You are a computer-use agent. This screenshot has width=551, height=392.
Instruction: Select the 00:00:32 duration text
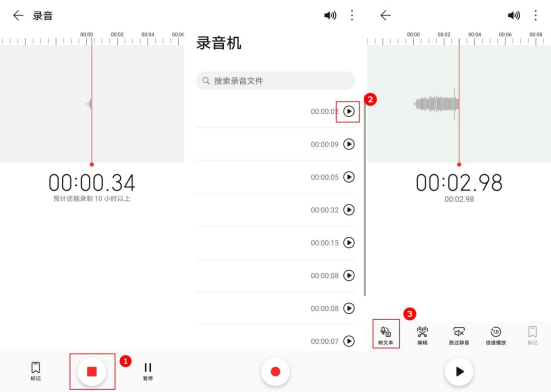(324, 210)
